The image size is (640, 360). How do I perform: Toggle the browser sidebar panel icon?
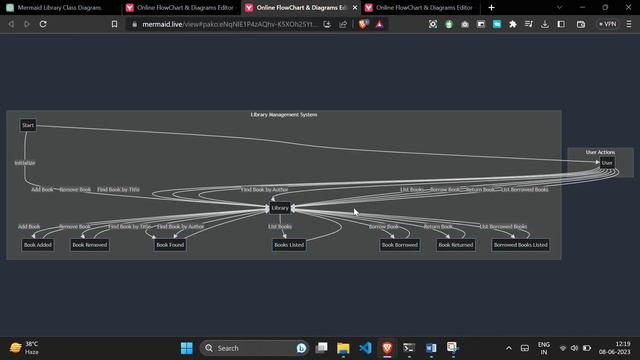(561, 24)
